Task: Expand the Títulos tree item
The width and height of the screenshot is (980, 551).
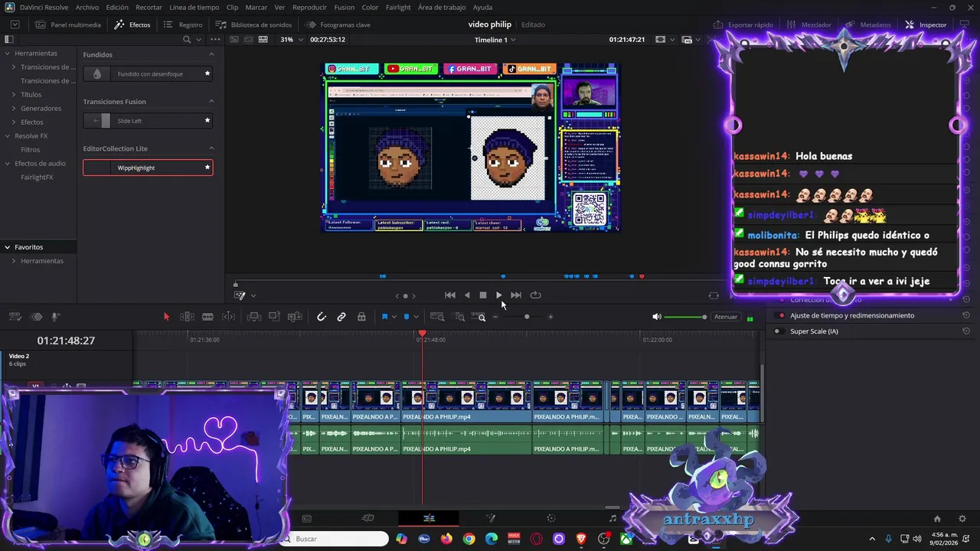Action: (14, 95)
